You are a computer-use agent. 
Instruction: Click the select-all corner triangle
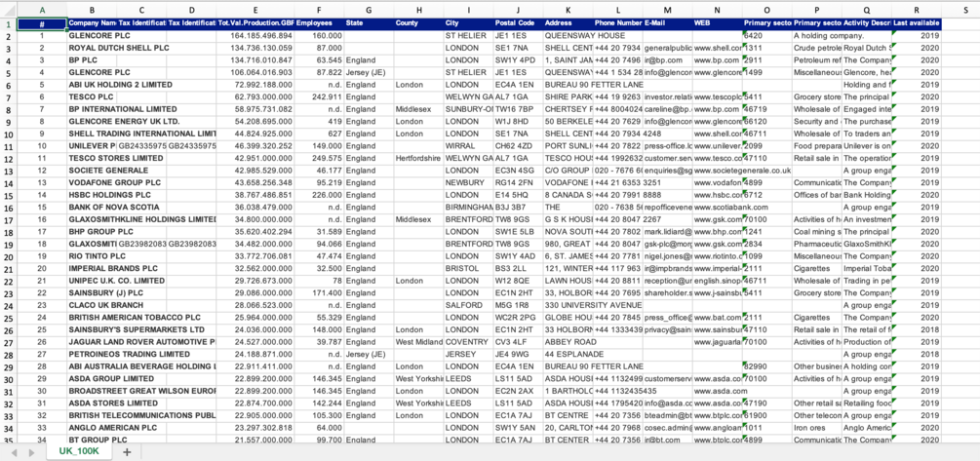point(8,10)
